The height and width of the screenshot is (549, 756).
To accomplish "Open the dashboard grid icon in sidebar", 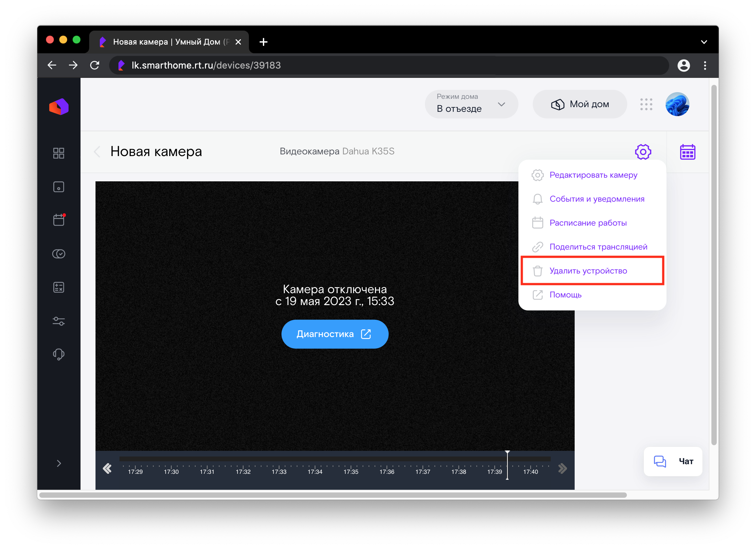I will click(59, 153).
